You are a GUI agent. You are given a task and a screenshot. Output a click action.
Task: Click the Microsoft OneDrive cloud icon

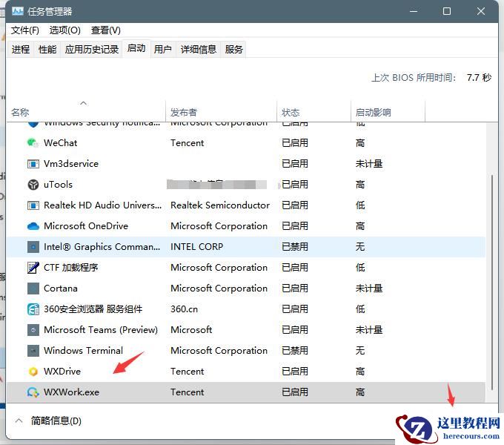pyautogui.click(x=33, y=226)
